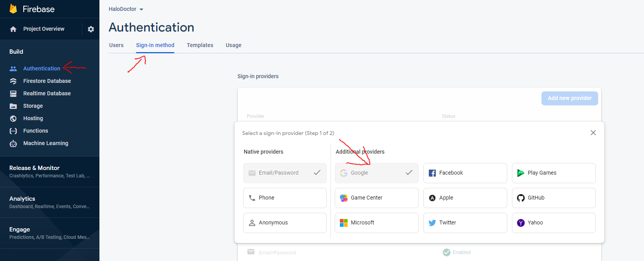
Task: Close the sign-in provider dialog
Action: (593, 133)
